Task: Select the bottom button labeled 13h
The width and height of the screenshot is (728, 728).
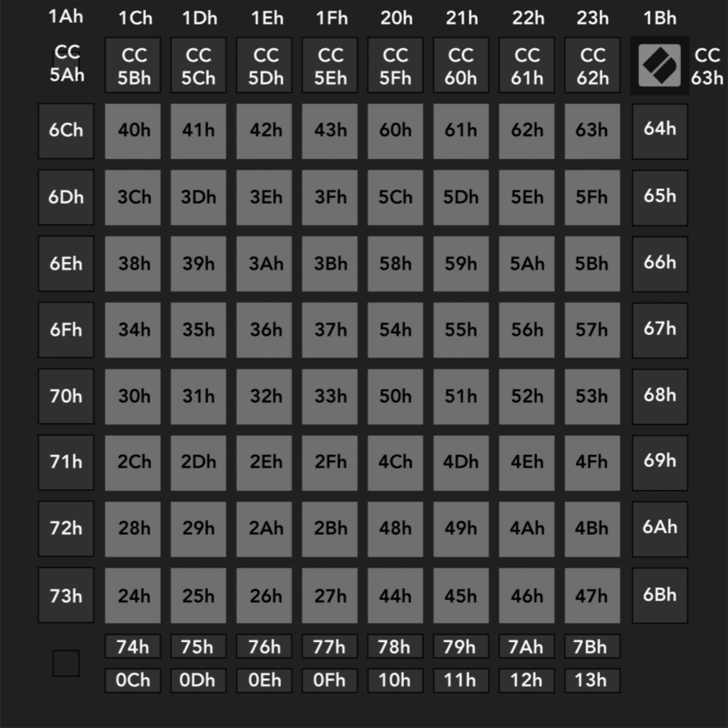Action: click(x=592, y=680)
